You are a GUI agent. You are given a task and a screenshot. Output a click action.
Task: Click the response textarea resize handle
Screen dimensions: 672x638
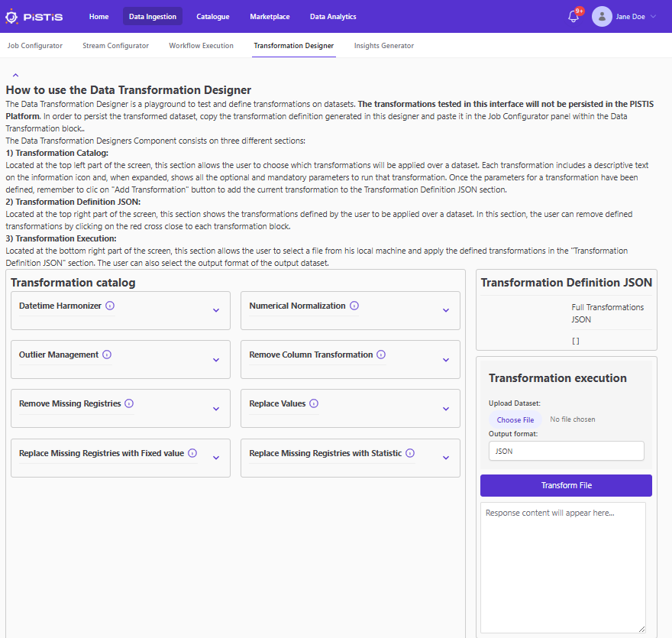pyautogui.click(x=641, y=629)
